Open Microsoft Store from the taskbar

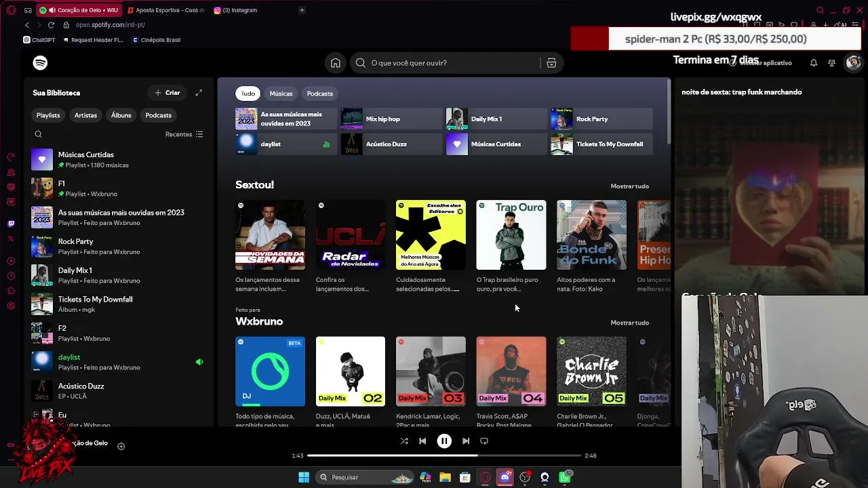click(x=465, y=477)
